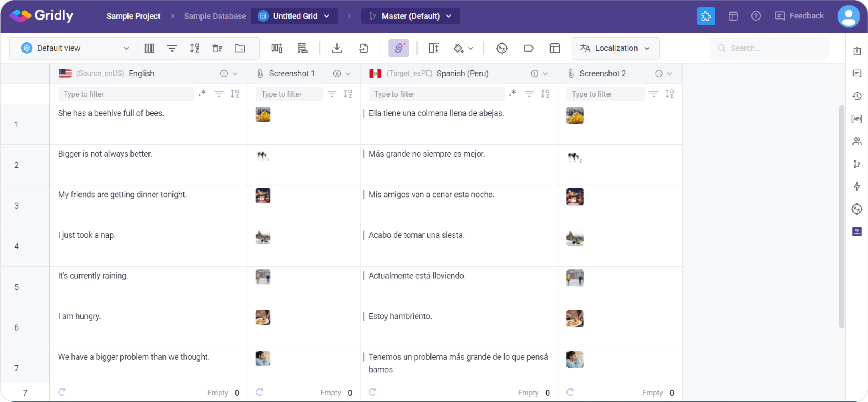Toggle the dependency icon highlighted in purple

pyautogui.click(x=398, y=48)
